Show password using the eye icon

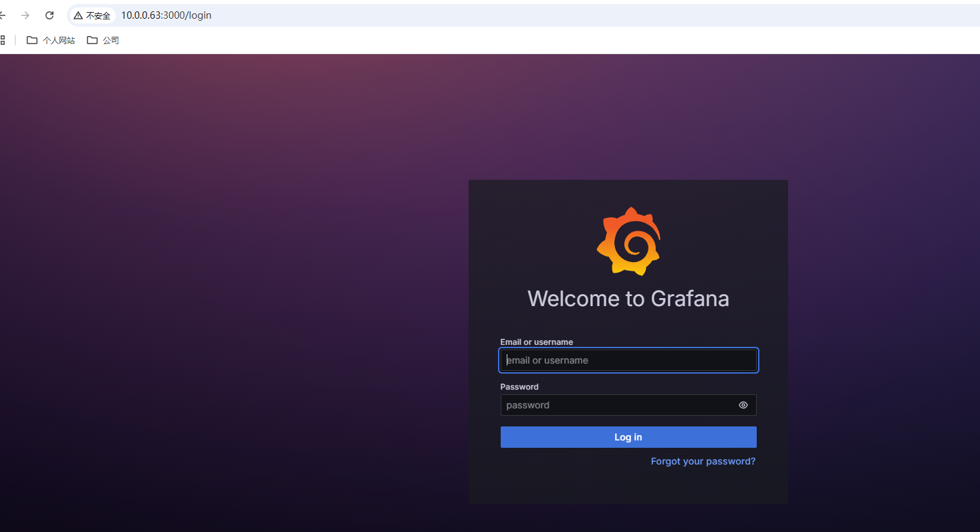[x=743, y=405]
